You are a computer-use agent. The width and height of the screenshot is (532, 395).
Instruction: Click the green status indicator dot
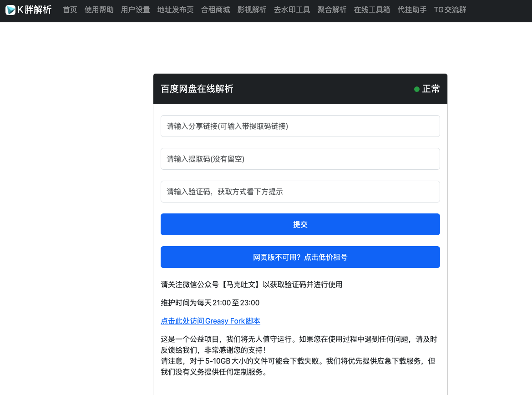pos(417,89)
